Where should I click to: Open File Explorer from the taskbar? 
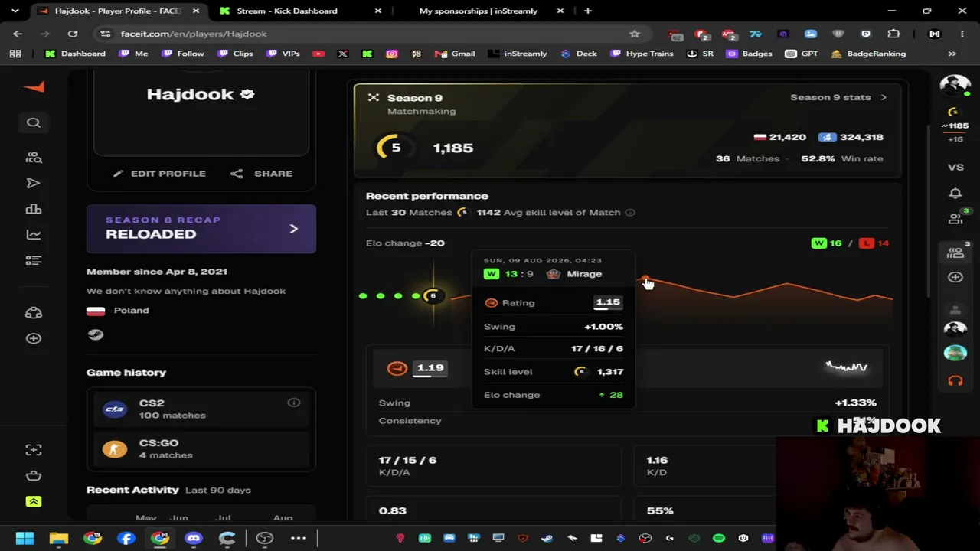tap(59, 538)
